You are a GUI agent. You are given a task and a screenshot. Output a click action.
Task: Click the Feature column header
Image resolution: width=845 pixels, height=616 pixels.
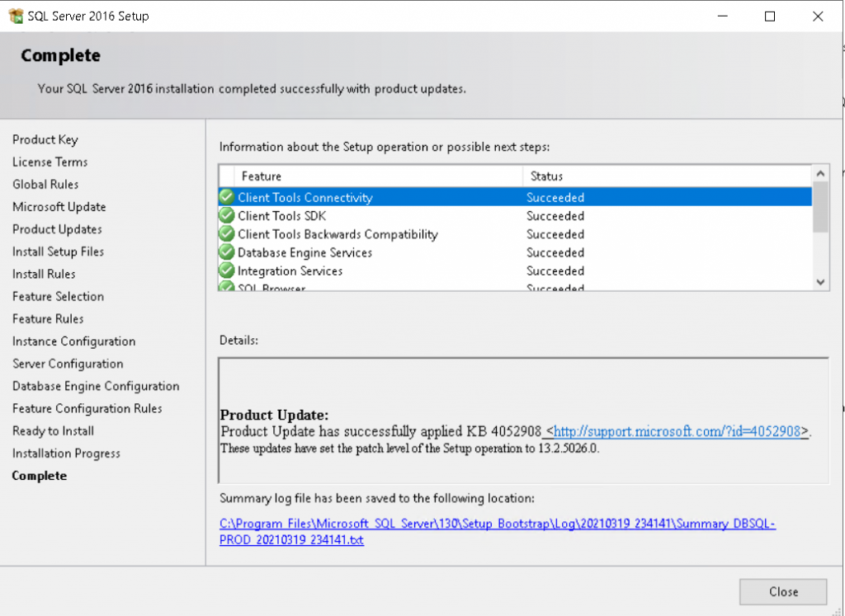point(378,176)
